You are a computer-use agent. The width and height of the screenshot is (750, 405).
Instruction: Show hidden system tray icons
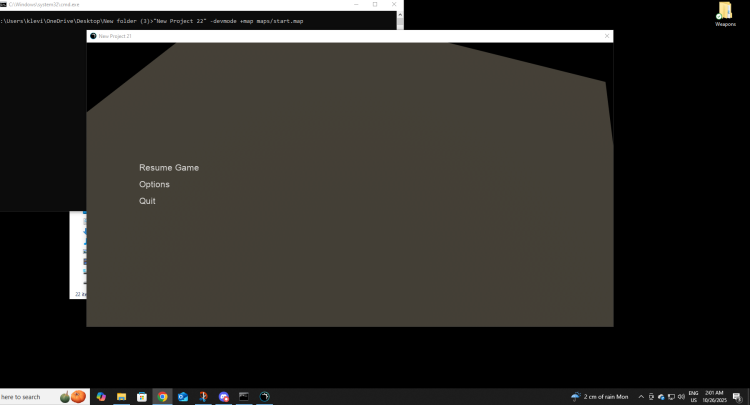coord(641,396)
